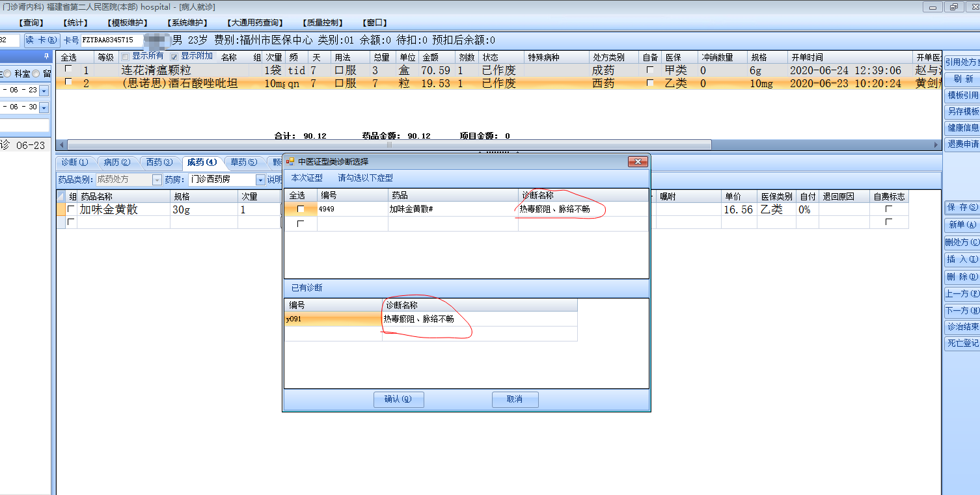Open the 【质量控制】 menu
Screen dimensions: 980x495
click(322, 23)
